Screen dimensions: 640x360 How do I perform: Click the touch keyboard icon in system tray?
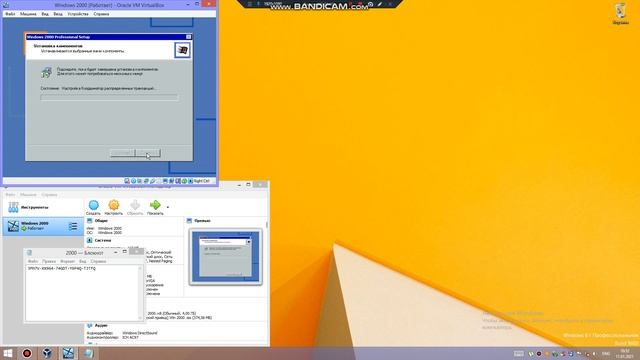pos(519,354)
